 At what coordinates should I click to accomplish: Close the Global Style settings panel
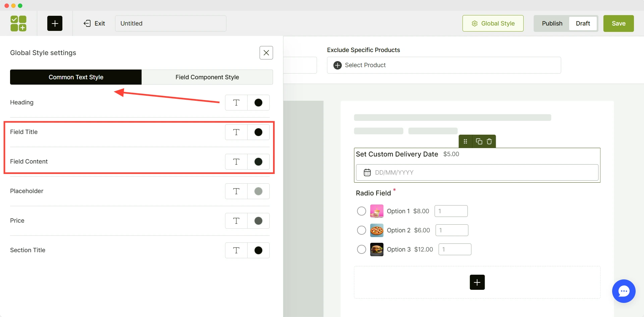tap(266, 53)
